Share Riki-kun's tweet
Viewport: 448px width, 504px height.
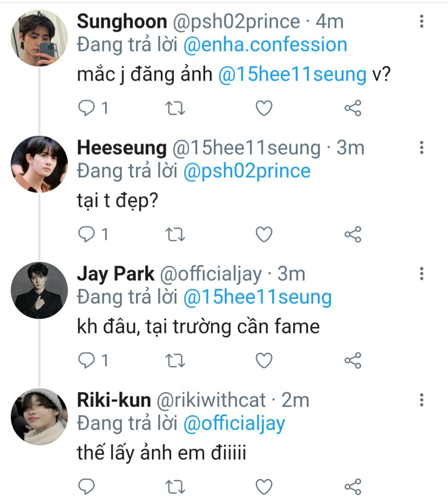tap(353, 487)
